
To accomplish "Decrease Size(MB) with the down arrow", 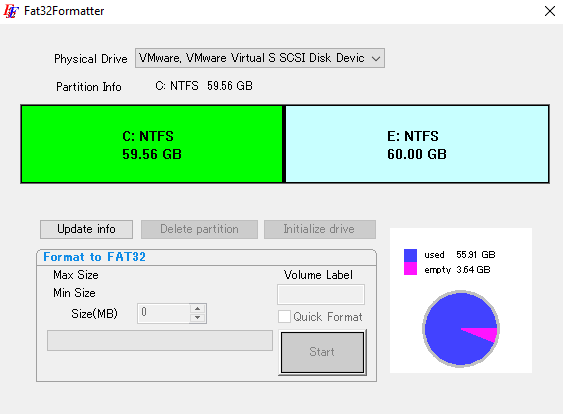I will tap(197, 318).
